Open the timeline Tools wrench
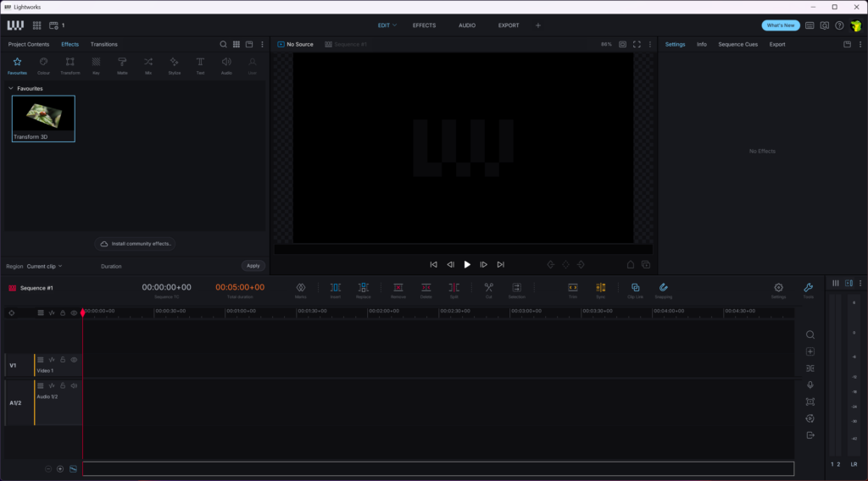 (x=808, y=290)
